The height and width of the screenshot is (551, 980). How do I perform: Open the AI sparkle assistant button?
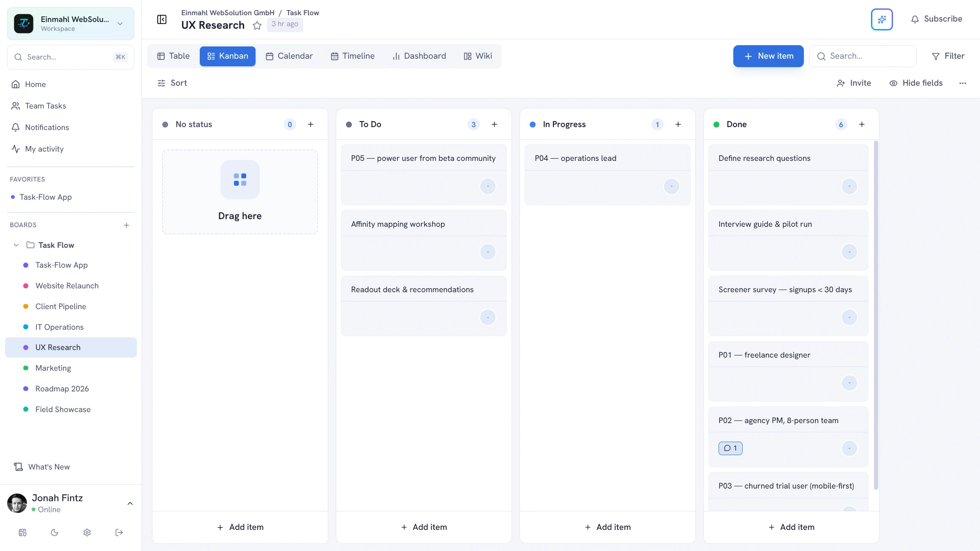pyautogui.click(x=882, y=19)
